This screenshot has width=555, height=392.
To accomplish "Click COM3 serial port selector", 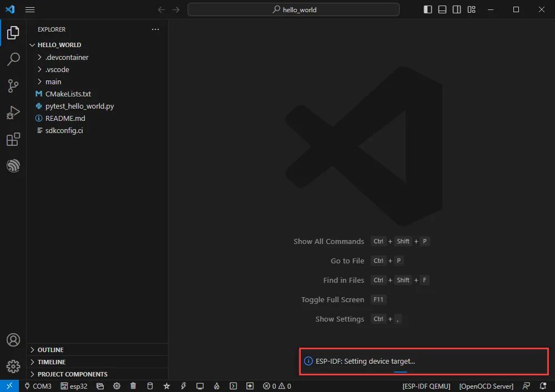I will (38, 386).
